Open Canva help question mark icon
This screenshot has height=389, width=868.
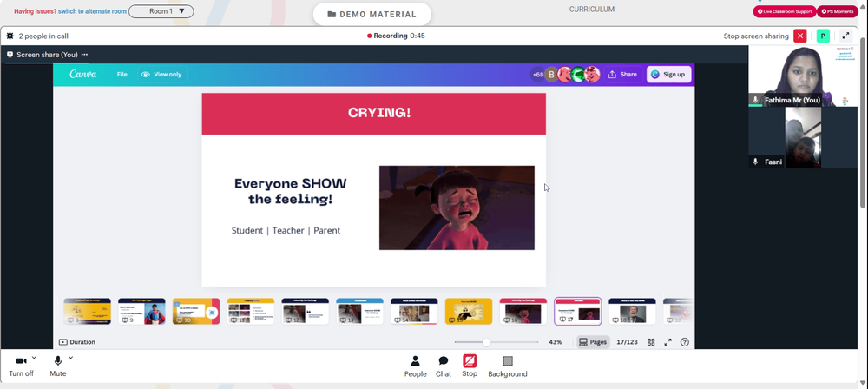tap(685, 342)
